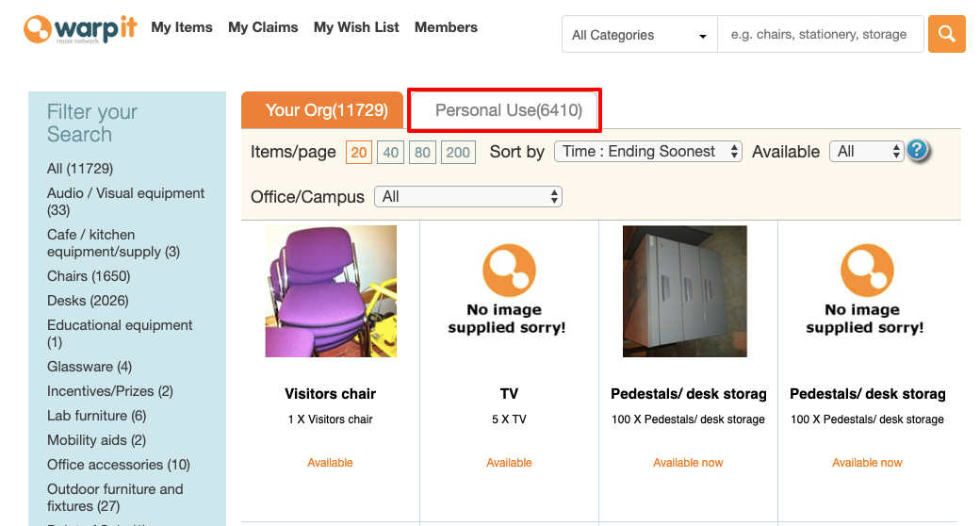Image resolution: width=980 pixels, height=526 pixels.
Task: Open the Office/Campus dropdown
Action: 468,196
